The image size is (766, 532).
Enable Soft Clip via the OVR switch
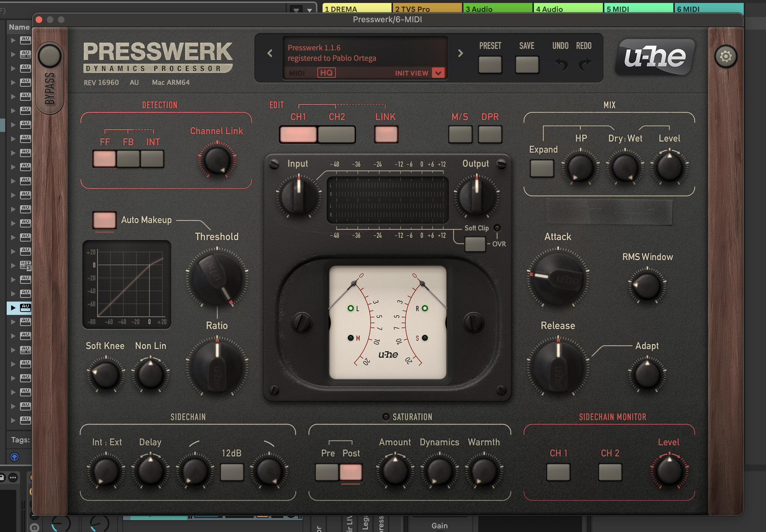[x=475, y=244]
